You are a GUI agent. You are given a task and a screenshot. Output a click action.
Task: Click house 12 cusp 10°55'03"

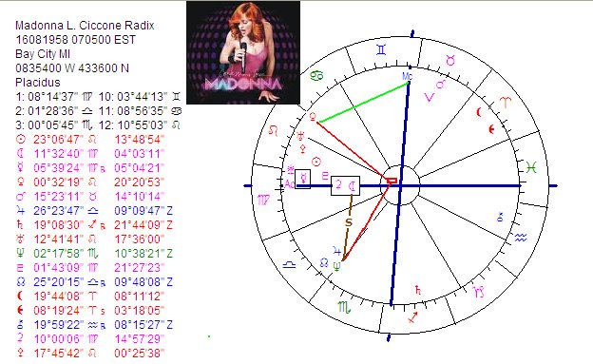tap(143, 125)
